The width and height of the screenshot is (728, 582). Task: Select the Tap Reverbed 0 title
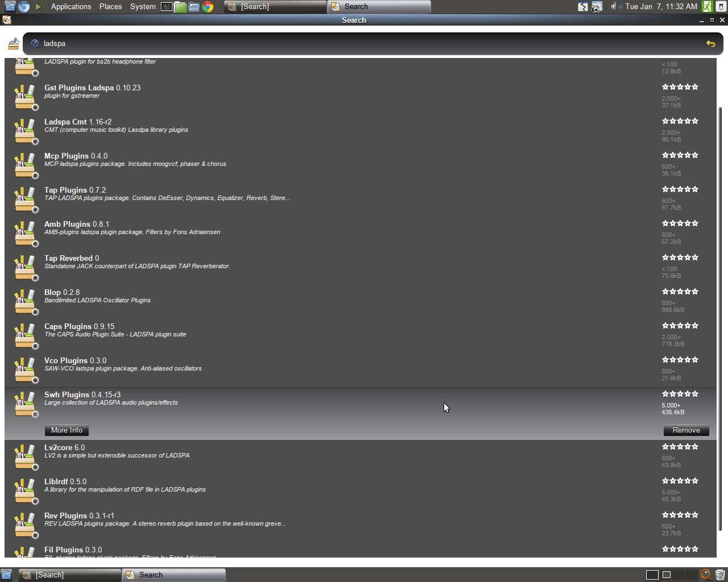click(72, 258)
